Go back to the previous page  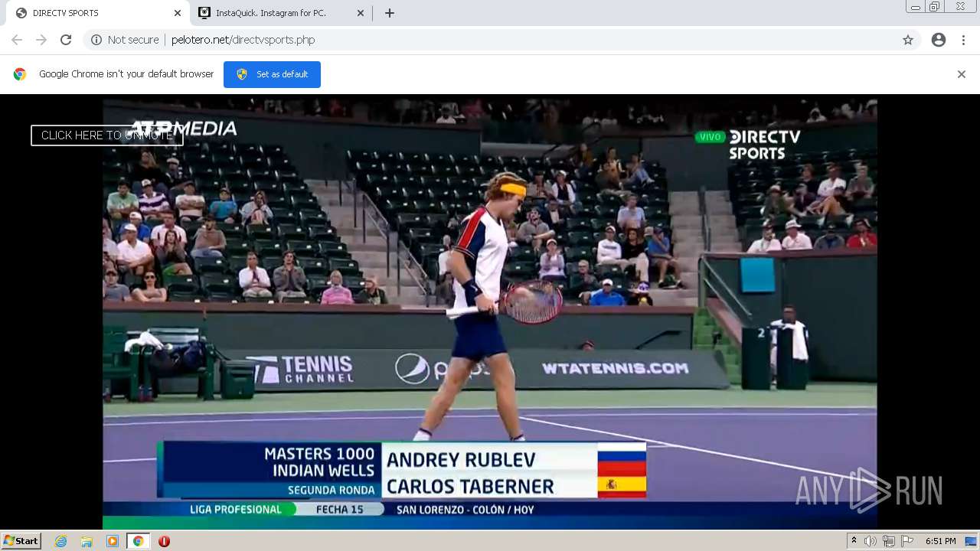coord(17,40)
